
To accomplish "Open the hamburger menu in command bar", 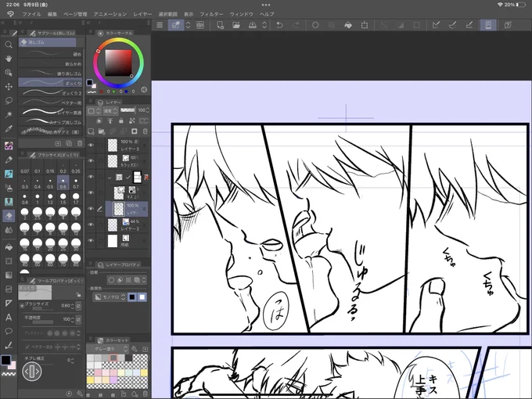I will (160, 25).
